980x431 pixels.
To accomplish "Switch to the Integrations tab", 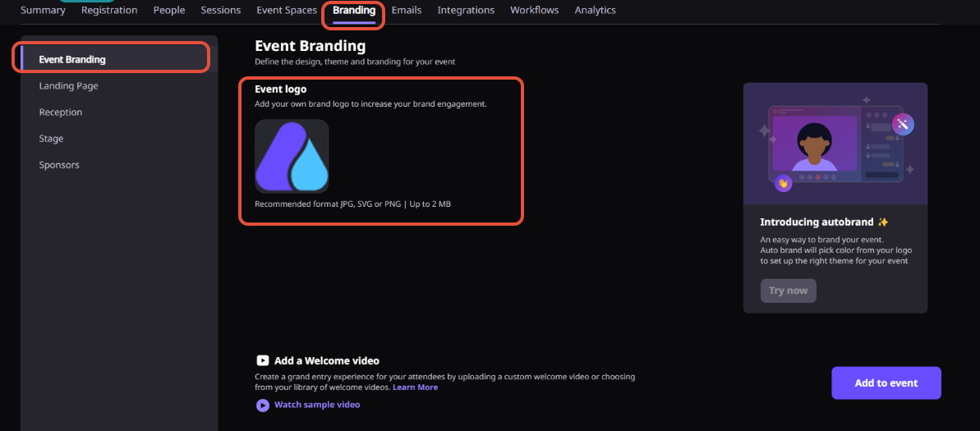I will [466, 10].
